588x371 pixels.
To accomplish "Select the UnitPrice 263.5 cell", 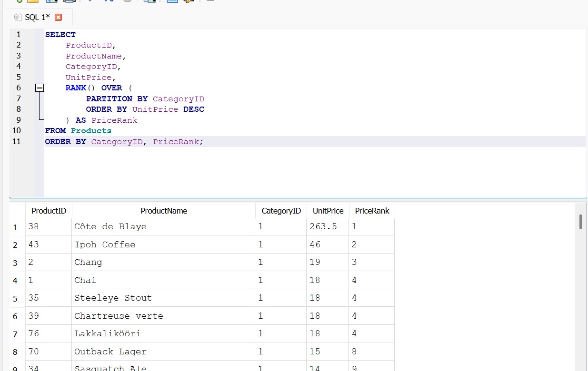I will (328, 226).
